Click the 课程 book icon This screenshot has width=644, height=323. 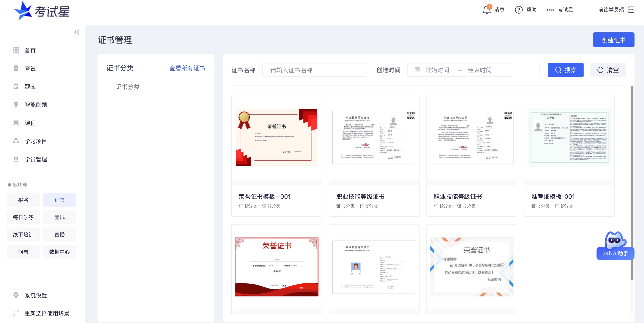(x=16, y=123)
